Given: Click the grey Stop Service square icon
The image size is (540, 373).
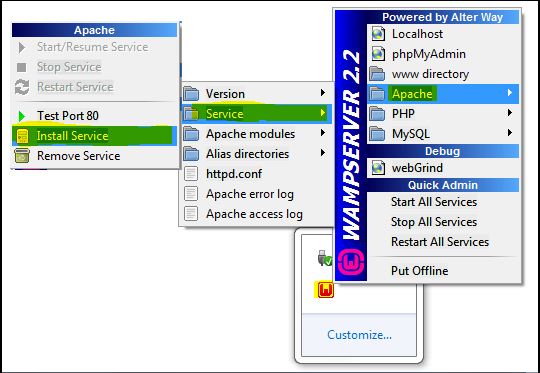Looking at the screenshot, I should click(x=22, y=67).
